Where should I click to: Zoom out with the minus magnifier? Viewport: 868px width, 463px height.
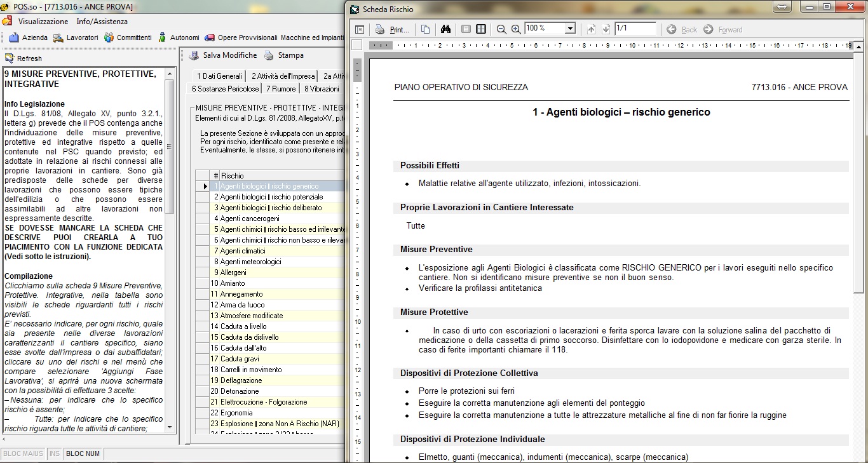[x=501, y=29]
